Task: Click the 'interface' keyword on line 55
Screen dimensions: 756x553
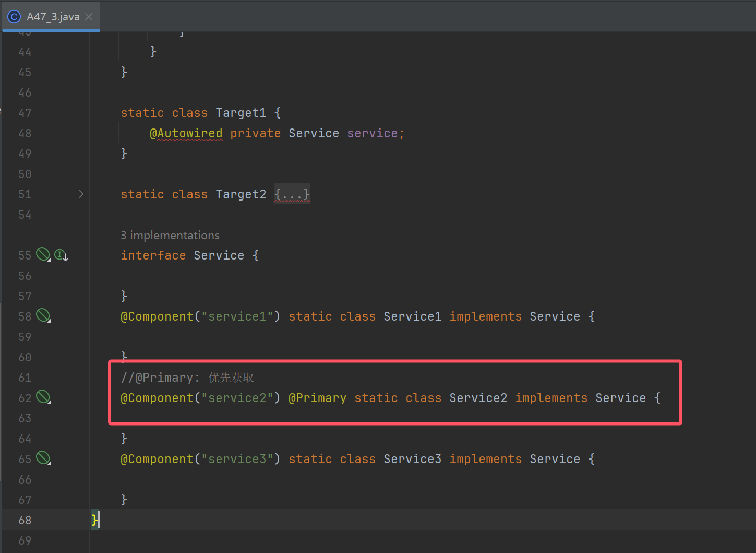Action: (x=153, y=255)
